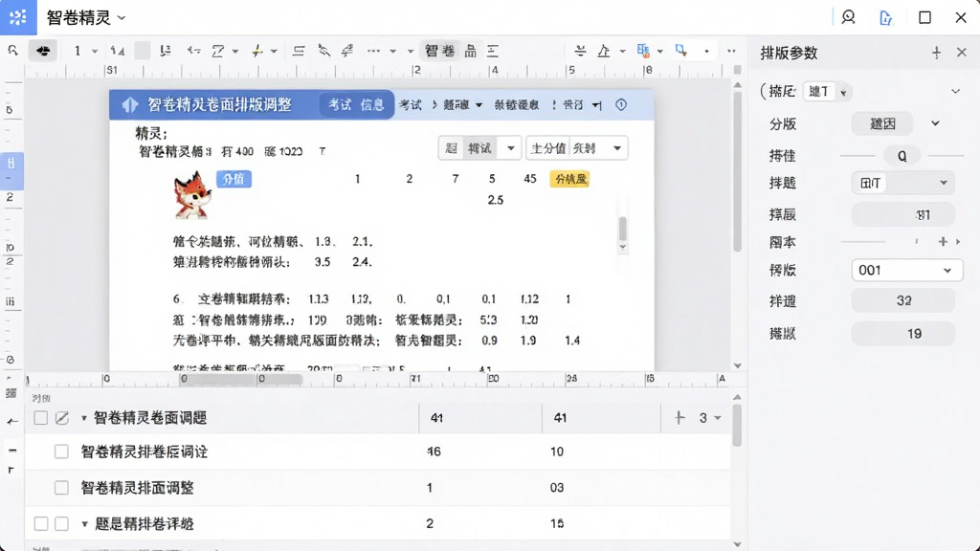Viewport: 980px width, 551px height.
Task: Click the edit pencil icon beside 智卷精灵卷面调题
Action: pyautogui.click(x=62, y=418)
